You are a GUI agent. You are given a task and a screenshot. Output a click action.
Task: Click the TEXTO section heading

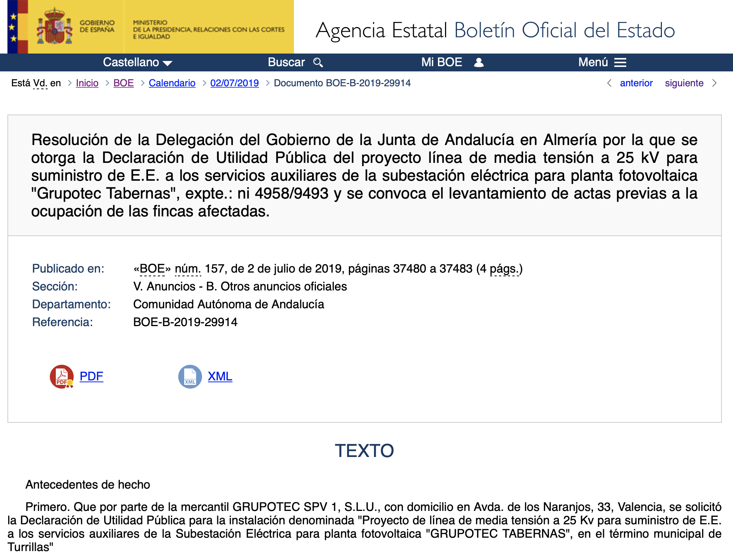click(x=364, y=451)
